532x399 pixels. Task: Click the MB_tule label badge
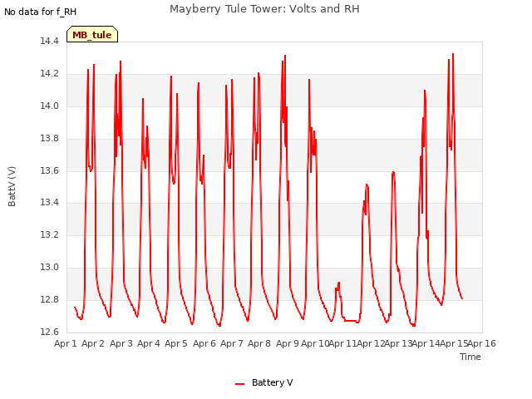pyautogui.click(x=92, y=34)
